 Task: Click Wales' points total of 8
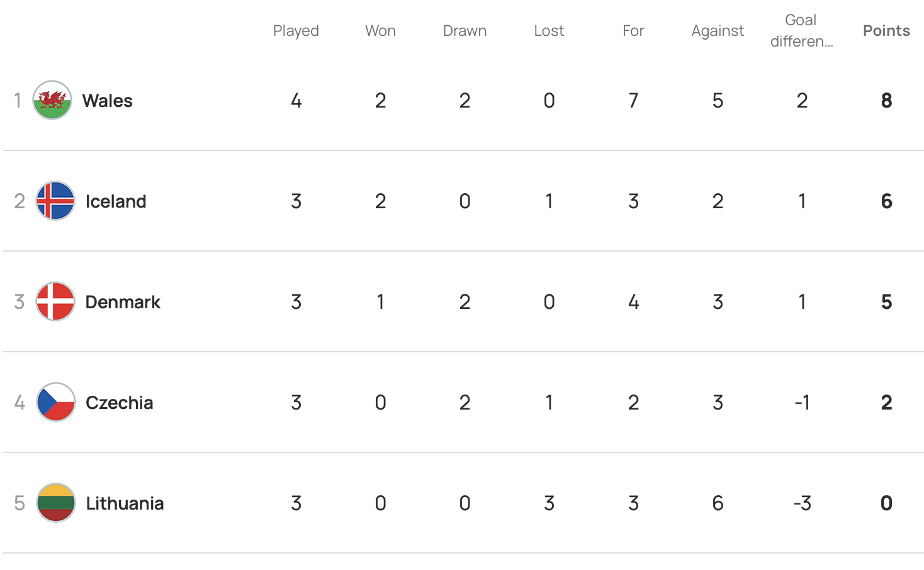pos(886,101)
